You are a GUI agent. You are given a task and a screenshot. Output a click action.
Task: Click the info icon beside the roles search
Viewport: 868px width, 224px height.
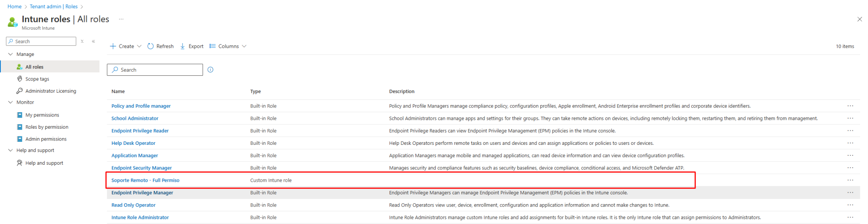[x=211, y=70]
